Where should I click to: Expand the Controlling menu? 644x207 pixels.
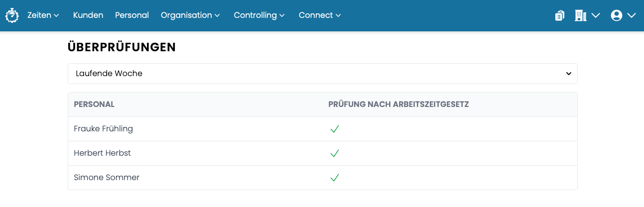(259, 15)
